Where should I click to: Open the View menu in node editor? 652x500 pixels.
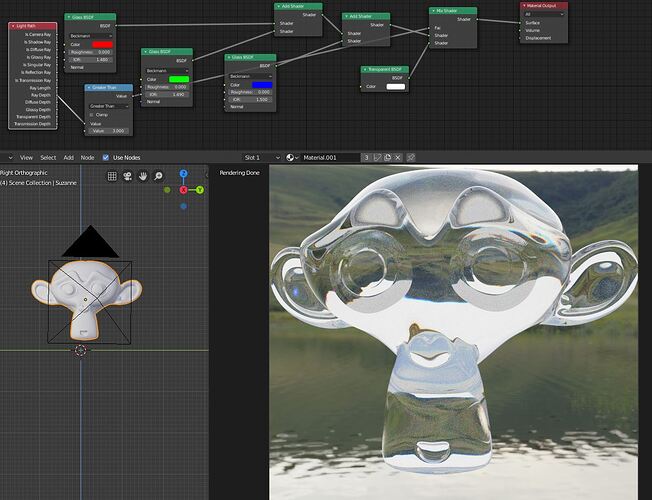pos(26,158)
